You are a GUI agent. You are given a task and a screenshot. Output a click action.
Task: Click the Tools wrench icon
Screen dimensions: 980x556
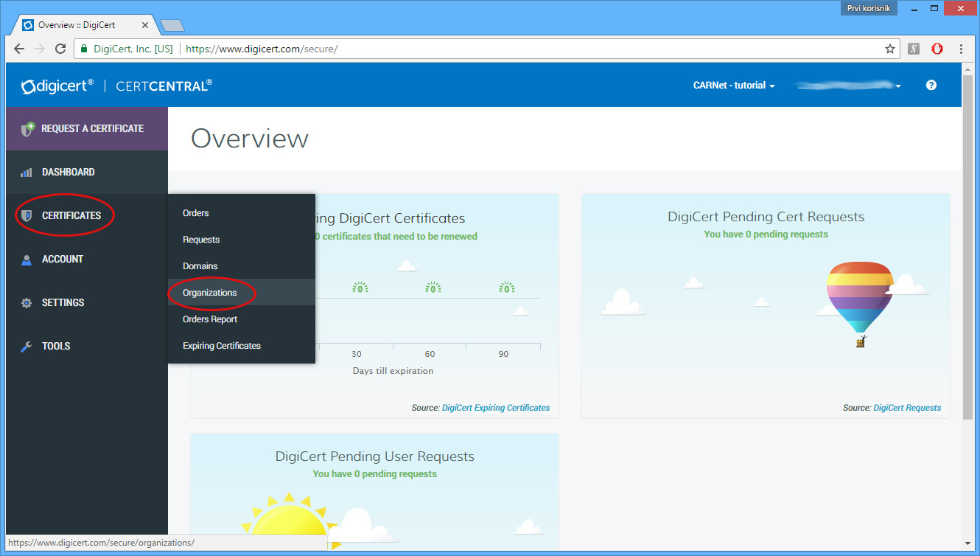(x=27, y=347)
